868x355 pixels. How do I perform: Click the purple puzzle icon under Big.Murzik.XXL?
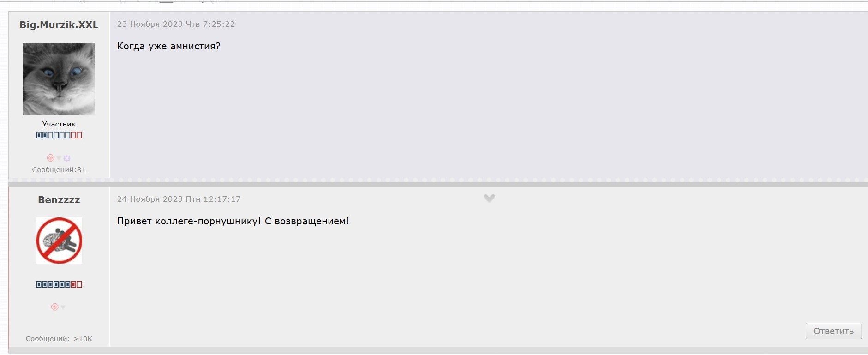[67, 158]
